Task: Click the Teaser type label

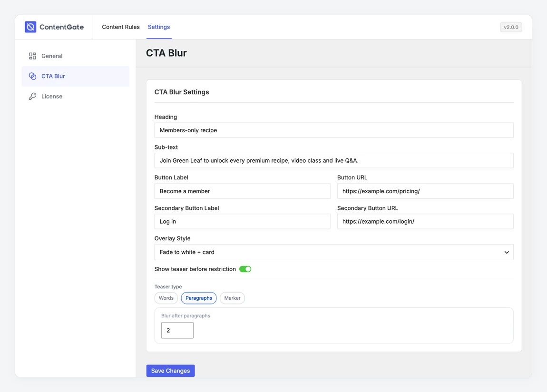Action: (168, 287)
